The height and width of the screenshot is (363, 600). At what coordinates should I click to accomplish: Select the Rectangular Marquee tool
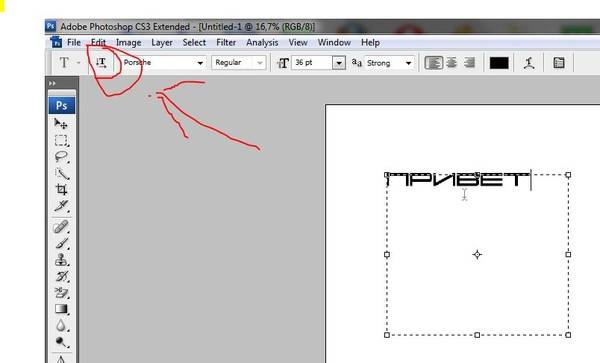click(x=61, y=140)
